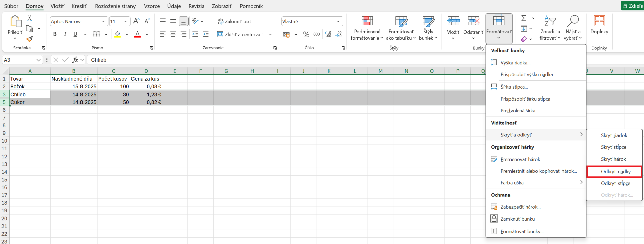Click the Cut scissors icon
The image size is (644, 244).
[30, 19]
